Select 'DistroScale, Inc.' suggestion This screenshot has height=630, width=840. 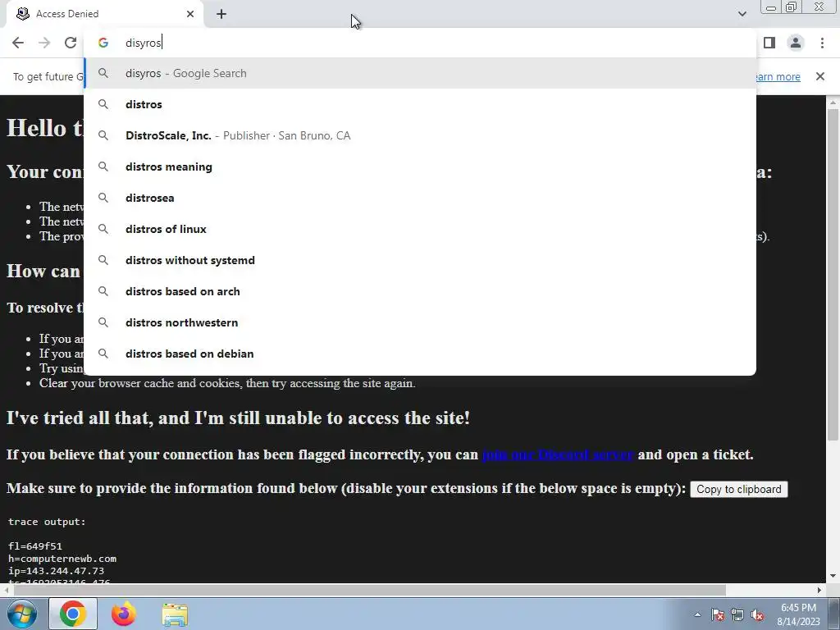pyautogui.click(x=420, y=135)
